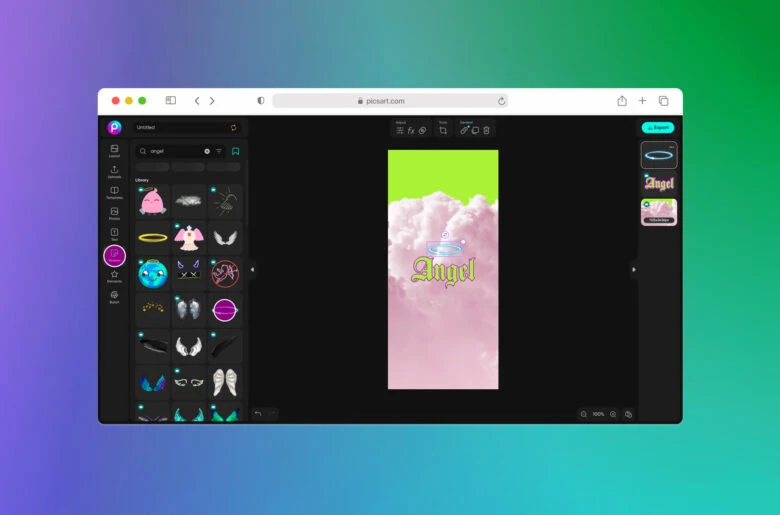Collapse the right layers panel arrow
The image size is (780, 515).
(x=633, y=269)
